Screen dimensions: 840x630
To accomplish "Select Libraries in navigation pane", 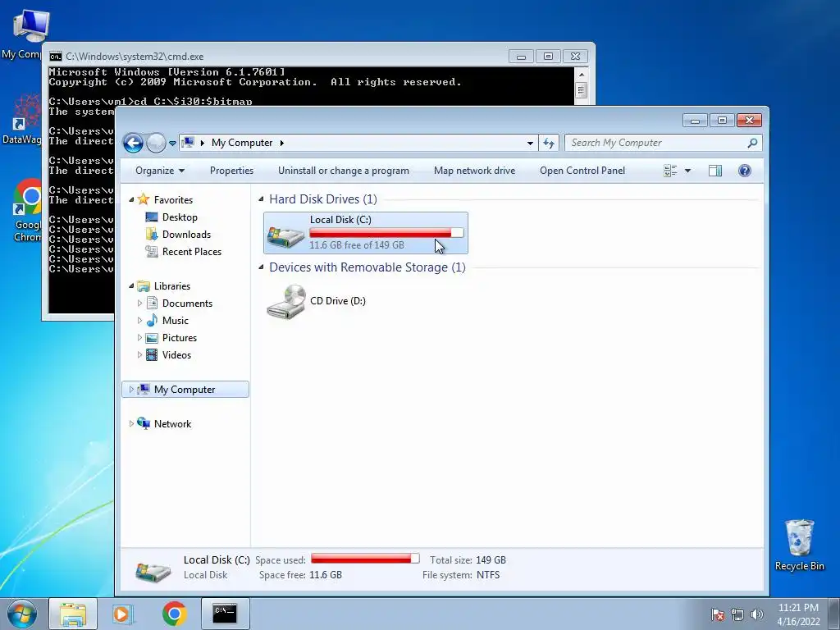I will 172,286.
